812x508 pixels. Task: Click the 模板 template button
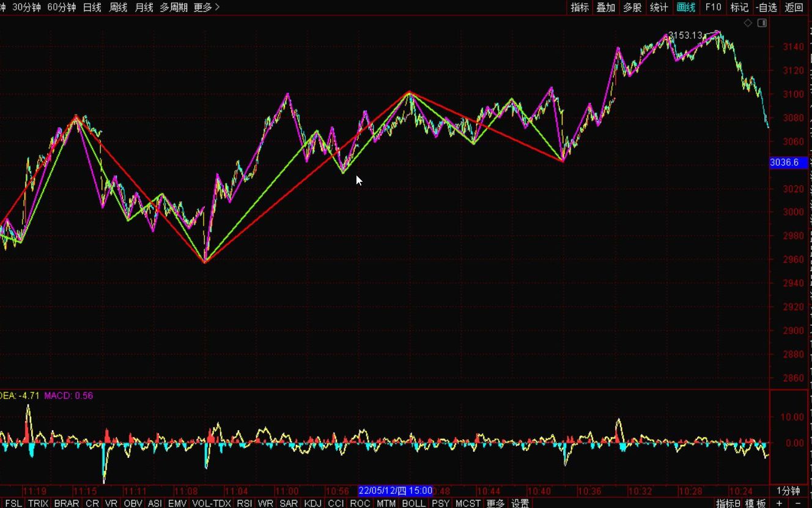(756, 503)
